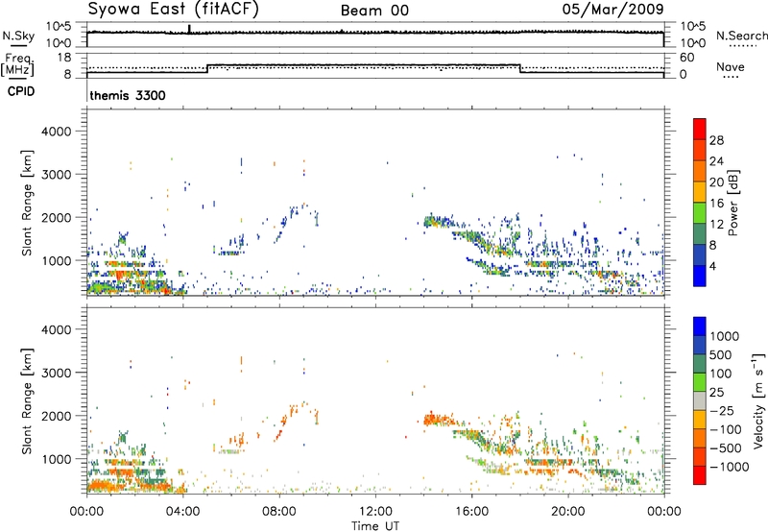Click the '20' label on Power colorbar

point(716,182)
